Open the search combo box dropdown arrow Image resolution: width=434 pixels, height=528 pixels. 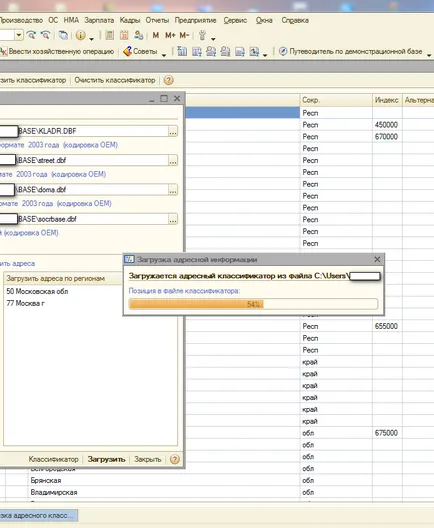click(x=19, y=35)
